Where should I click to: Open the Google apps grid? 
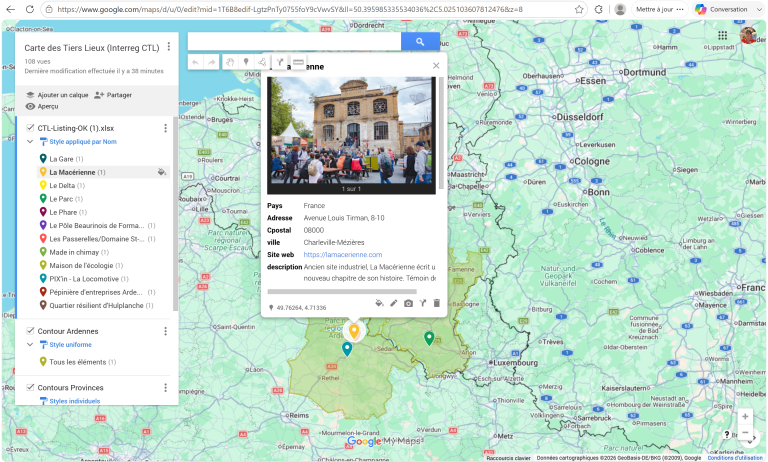click(x=722, y=35)
